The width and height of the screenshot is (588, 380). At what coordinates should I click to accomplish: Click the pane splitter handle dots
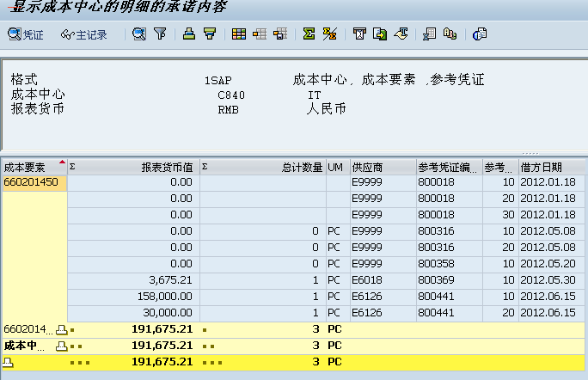click(x=530, y=153)
